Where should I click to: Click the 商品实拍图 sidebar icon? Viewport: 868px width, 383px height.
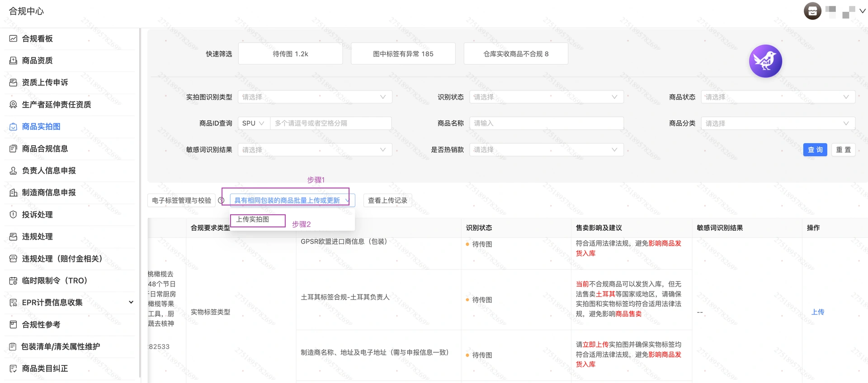[13, 127]
